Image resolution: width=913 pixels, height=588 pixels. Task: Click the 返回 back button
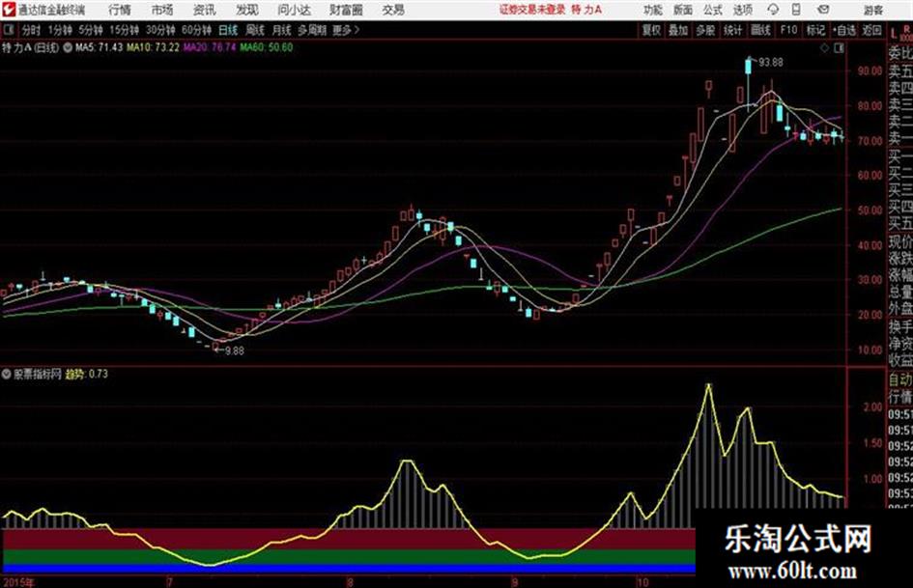871,30
